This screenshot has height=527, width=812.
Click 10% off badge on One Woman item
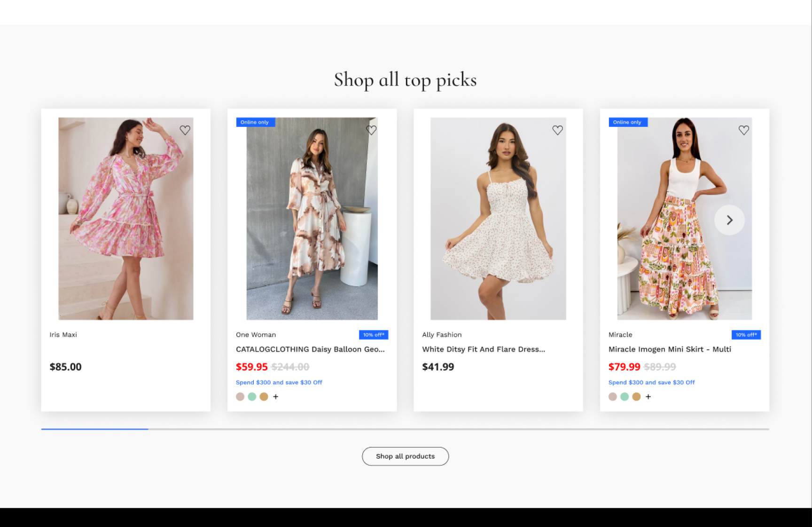point(374,335)
